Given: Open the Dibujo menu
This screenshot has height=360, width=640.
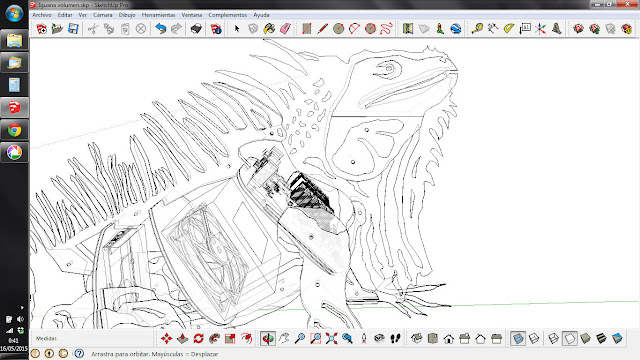Looking at the screenshot, I should (127, 15).
